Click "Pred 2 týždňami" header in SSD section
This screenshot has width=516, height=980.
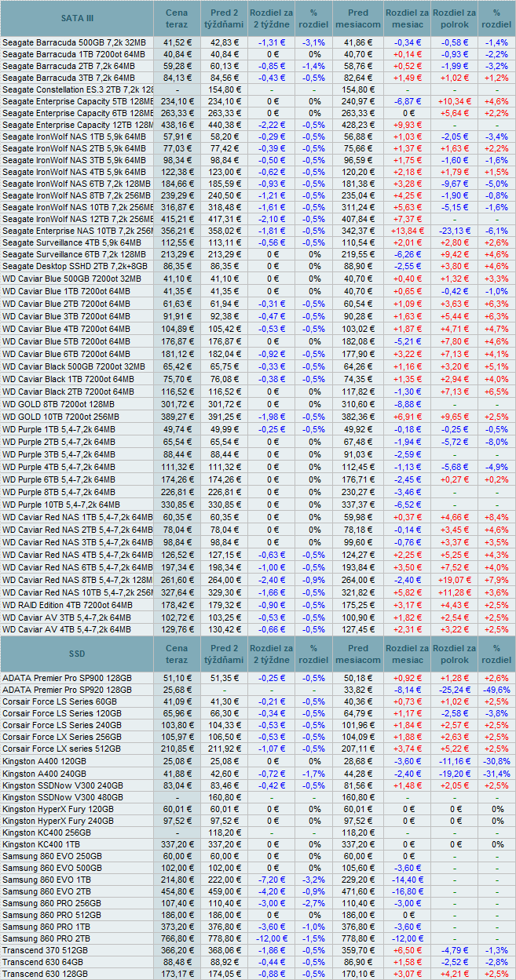224,654
